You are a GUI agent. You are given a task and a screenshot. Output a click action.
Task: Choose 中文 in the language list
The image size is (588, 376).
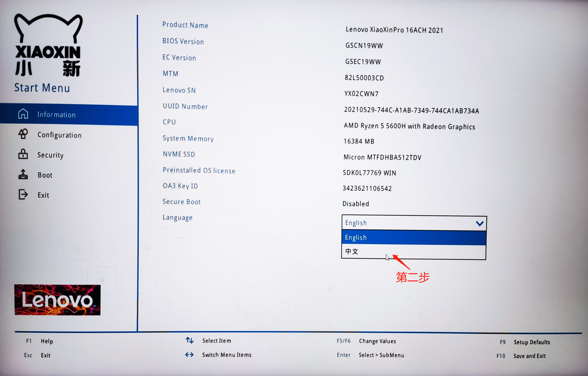click(414, 252)
